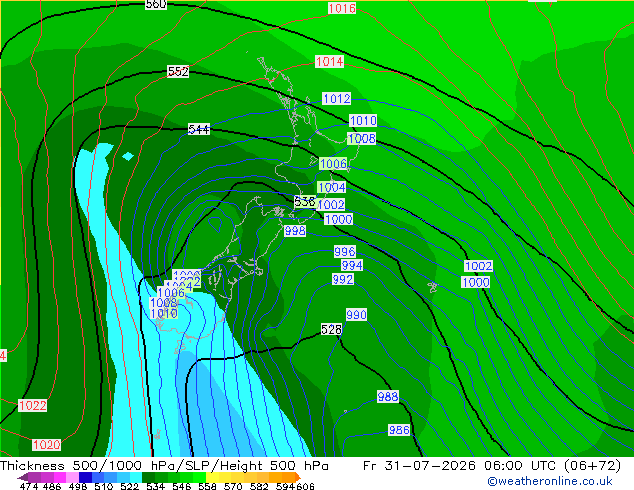Click the 544 height contour label
Viewport: 634px width, 490px height.
[199, 129]
